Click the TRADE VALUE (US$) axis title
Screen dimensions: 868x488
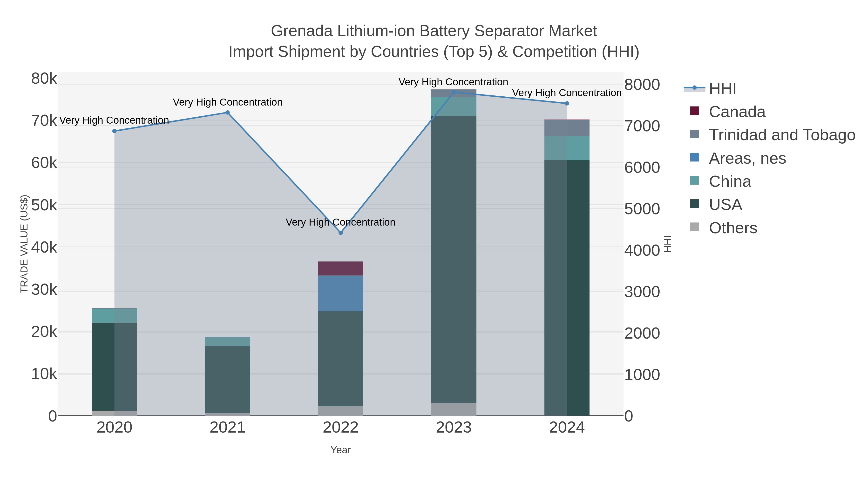pos(24,244)
